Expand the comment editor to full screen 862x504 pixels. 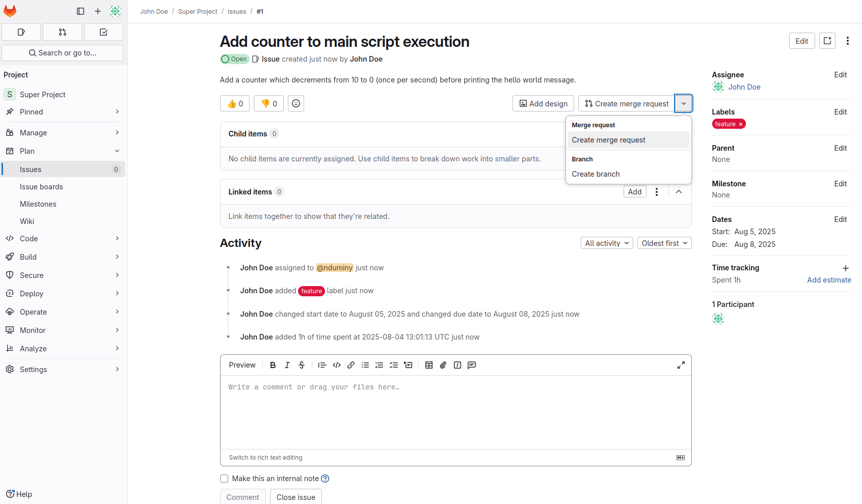pos(681,365)
